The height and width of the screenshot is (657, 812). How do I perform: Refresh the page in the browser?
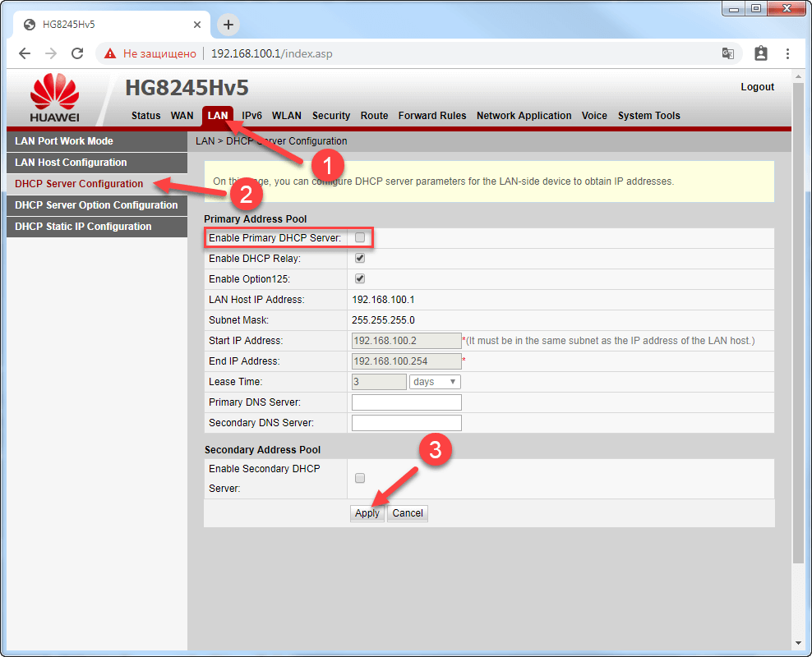tap(76, 53)
